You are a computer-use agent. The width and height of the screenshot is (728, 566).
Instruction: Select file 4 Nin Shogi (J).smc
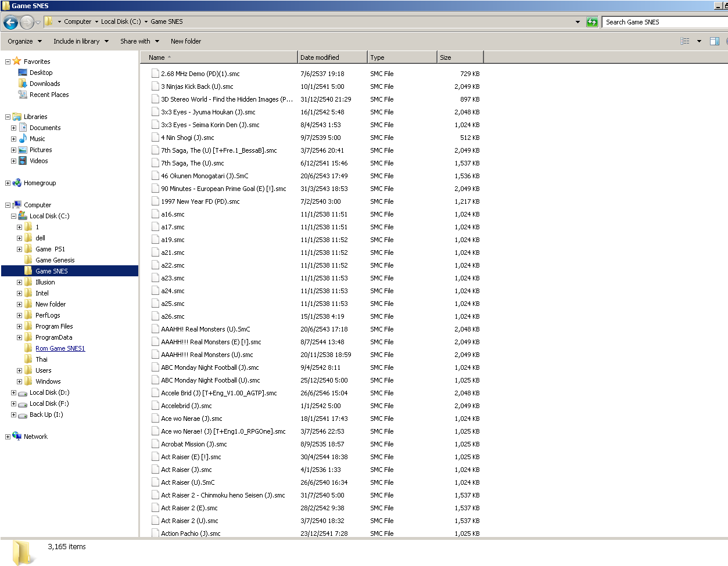pos(188,138)
